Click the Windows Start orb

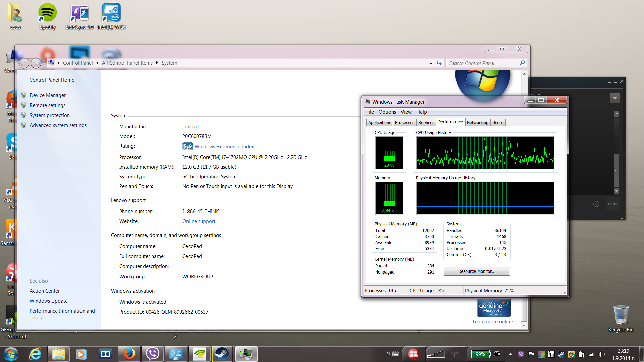click(11, 354)
